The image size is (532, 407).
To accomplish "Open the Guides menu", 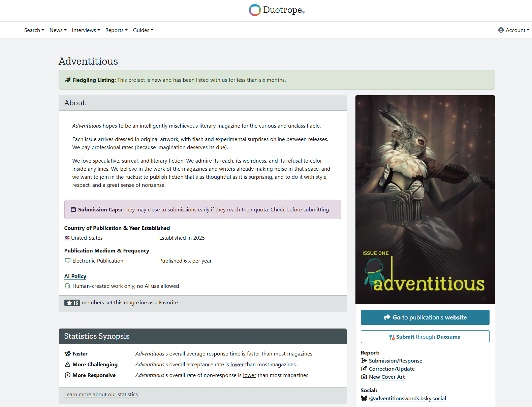I will pos(143,30).
